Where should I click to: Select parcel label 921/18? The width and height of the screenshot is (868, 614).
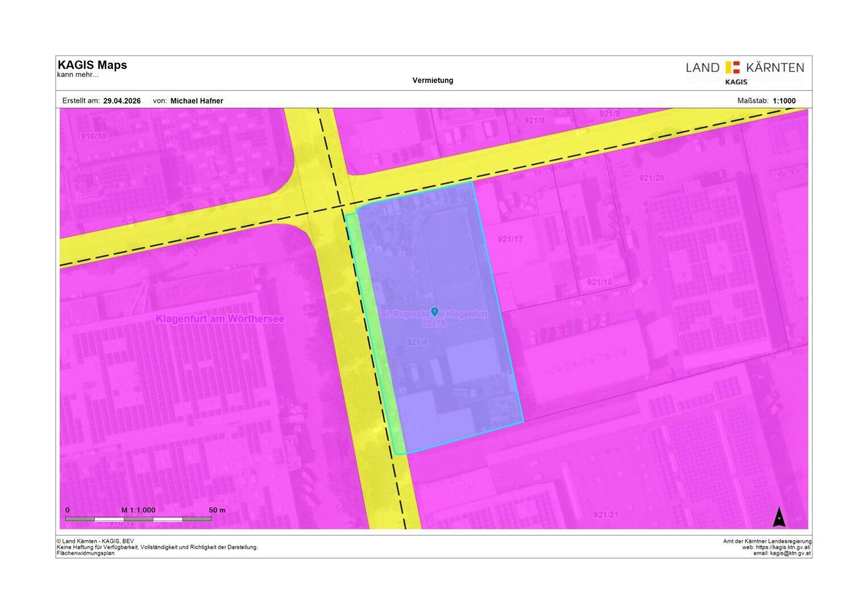[x=600, y=282]
